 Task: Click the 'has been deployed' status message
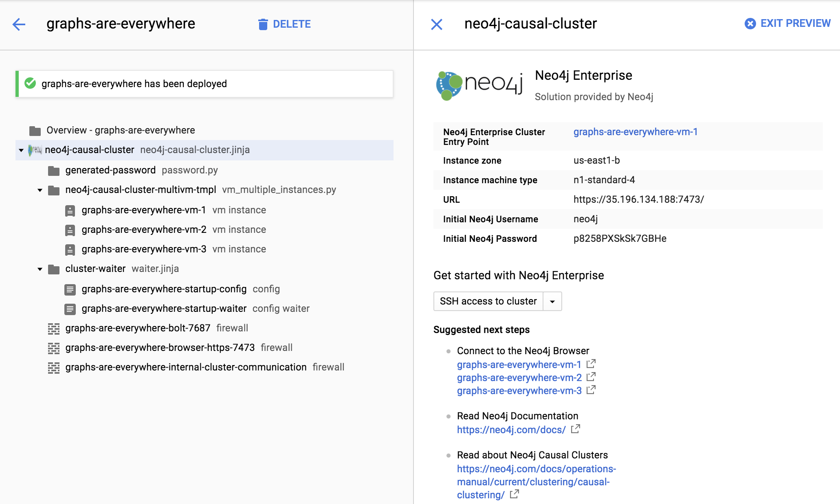click(134, 83)
